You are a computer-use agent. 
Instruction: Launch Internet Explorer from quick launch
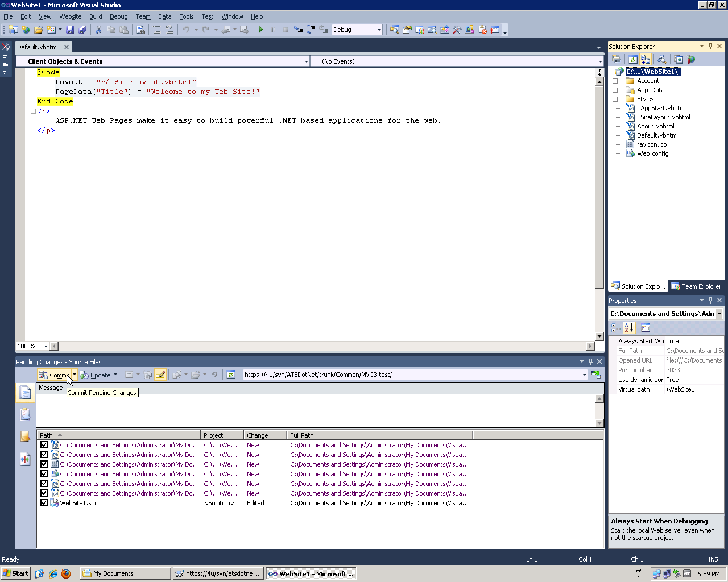point(53,573)
